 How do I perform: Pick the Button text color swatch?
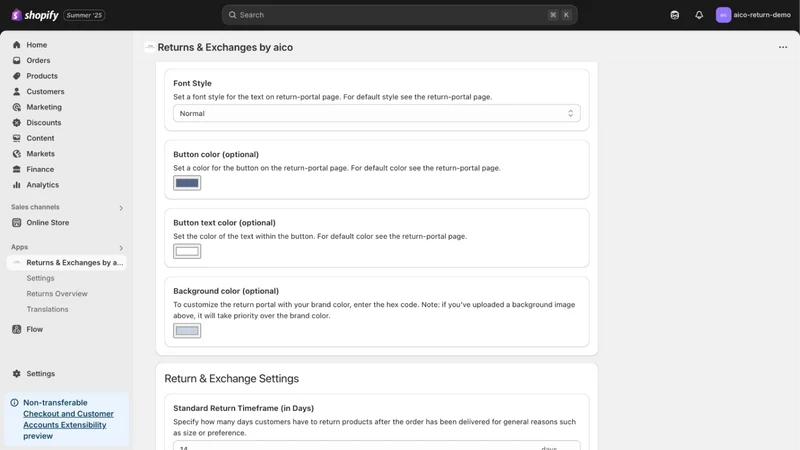point(187,252)
